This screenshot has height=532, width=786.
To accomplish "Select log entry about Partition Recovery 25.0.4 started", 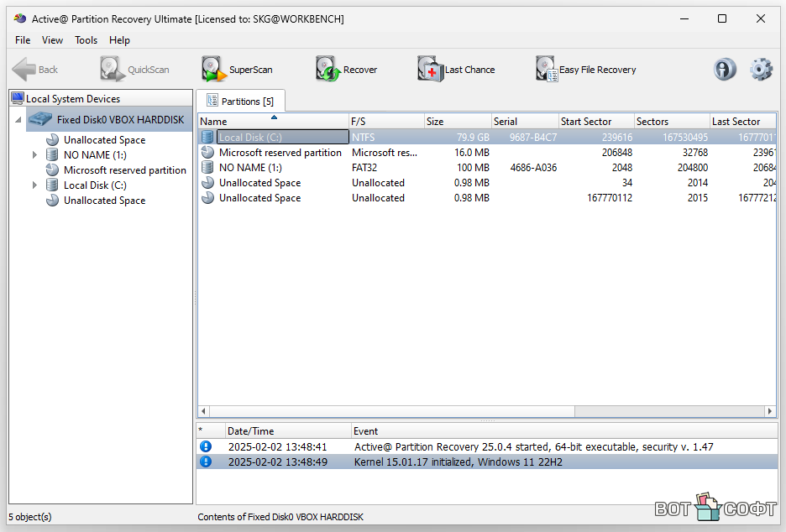I will [x=487, y=446].
